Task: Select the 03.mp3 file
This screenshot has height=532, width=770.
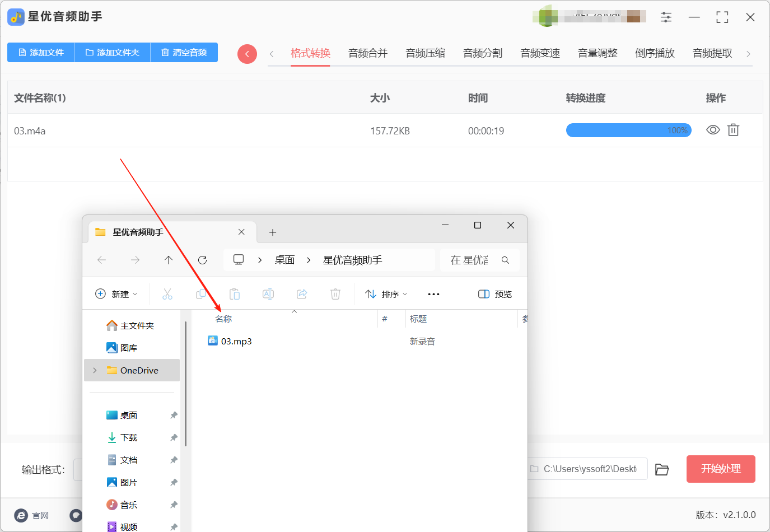Action: pos(230,341)
